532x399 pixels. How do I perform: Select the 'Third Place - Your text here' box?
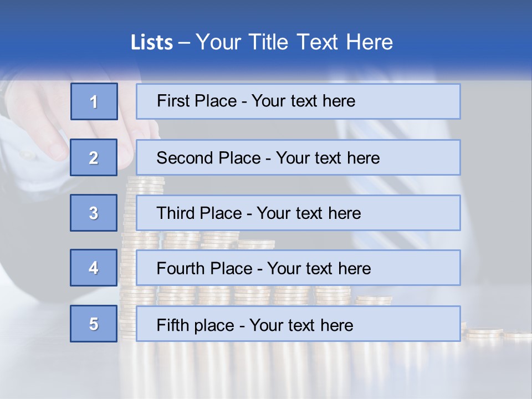tap(298, 213)
